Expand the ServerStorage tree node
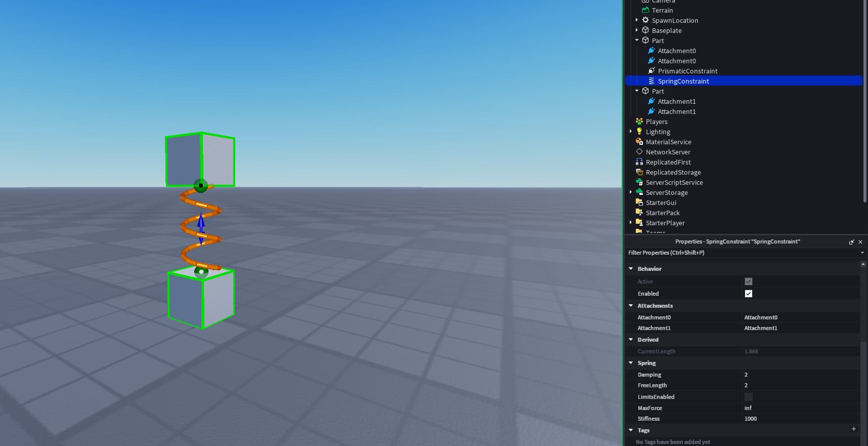Image resolution: width=868 pixels, height=446 pixels. 630,192
